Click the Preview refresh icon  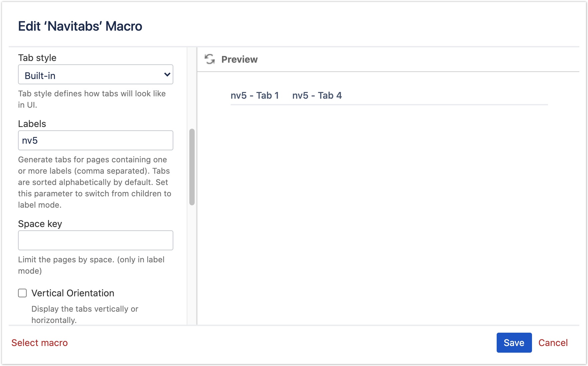click(210, 59)
